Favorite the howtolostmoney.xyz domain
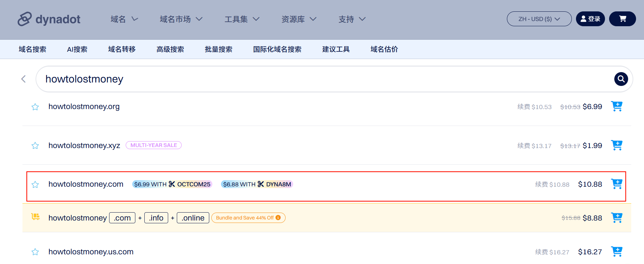644x264 pixels. [35, 146]
